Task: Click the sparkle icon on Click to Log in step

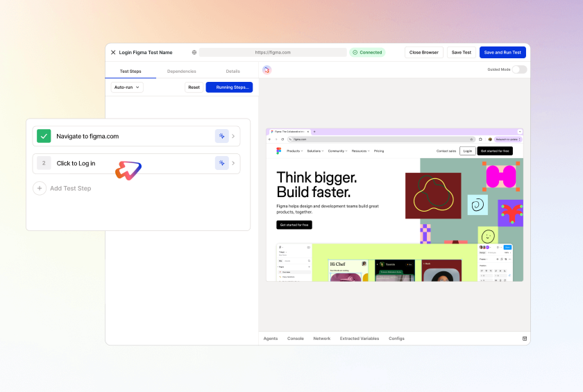Action: [221, 163]
